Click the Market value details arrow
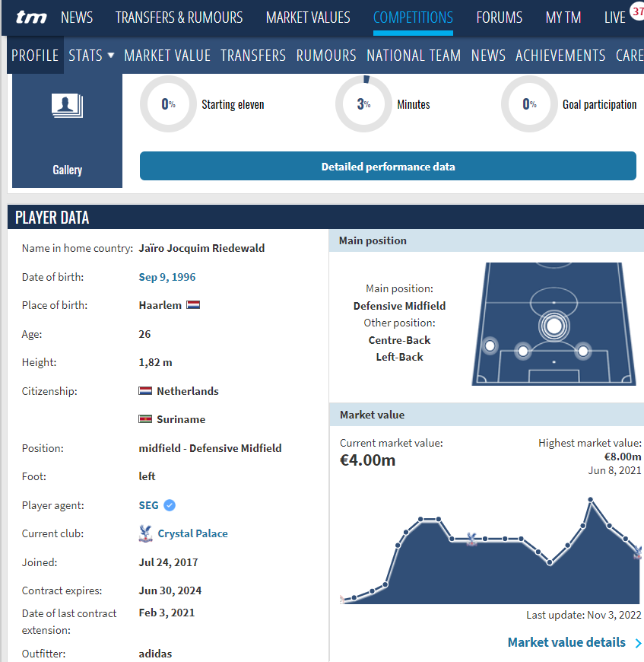This screenshot has height=662, width=644. (x=638, y=643)
